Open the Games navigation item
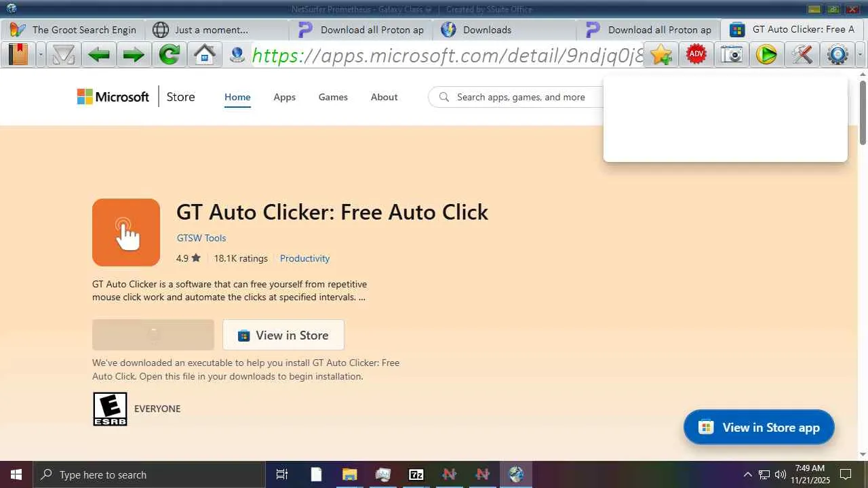868x488 pixels. [x=333, y=97]
